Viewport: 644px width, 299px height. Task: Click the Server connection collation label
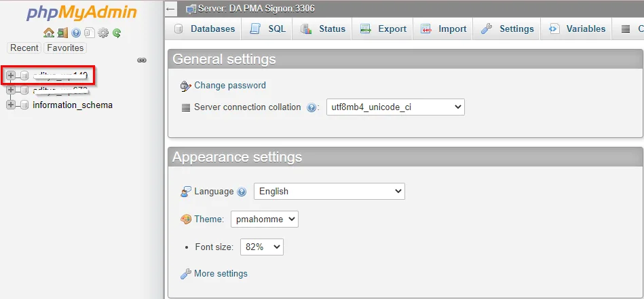point(248,107)
